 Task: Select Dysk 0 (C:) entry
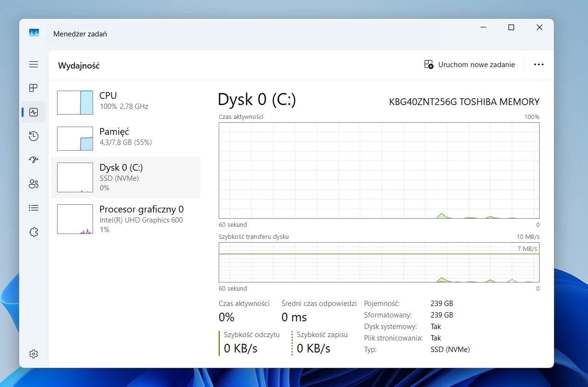click(x=126, y=177)
